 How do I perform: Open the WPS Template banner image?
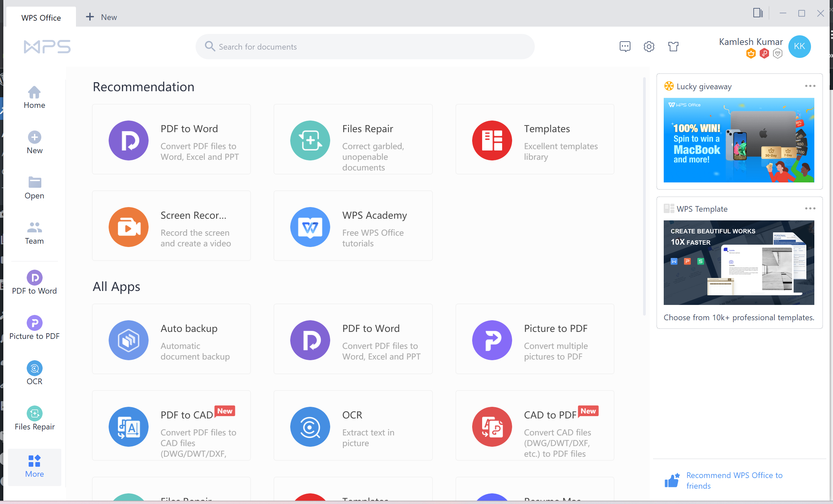[x=739, y=262]
